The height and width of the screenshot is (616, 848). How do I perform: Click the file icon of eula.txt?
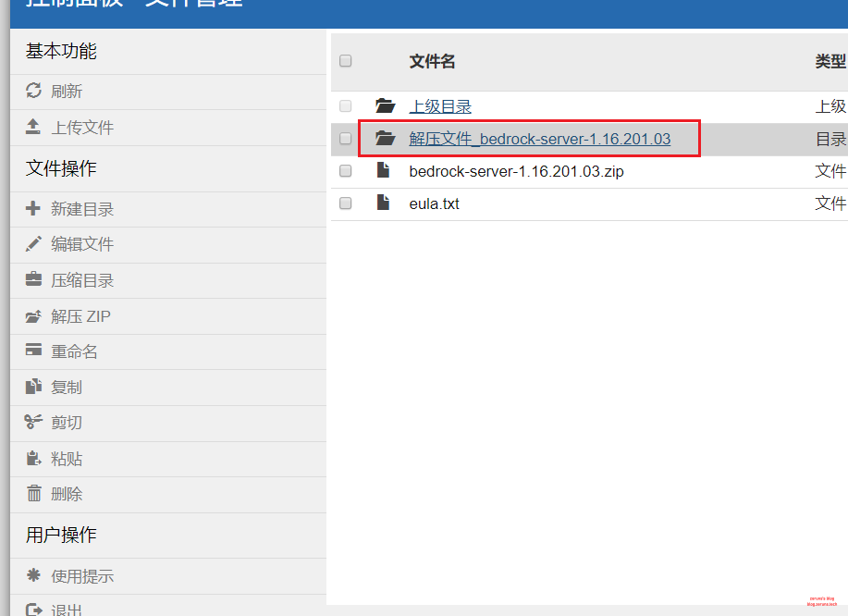[x=384, y=203]
